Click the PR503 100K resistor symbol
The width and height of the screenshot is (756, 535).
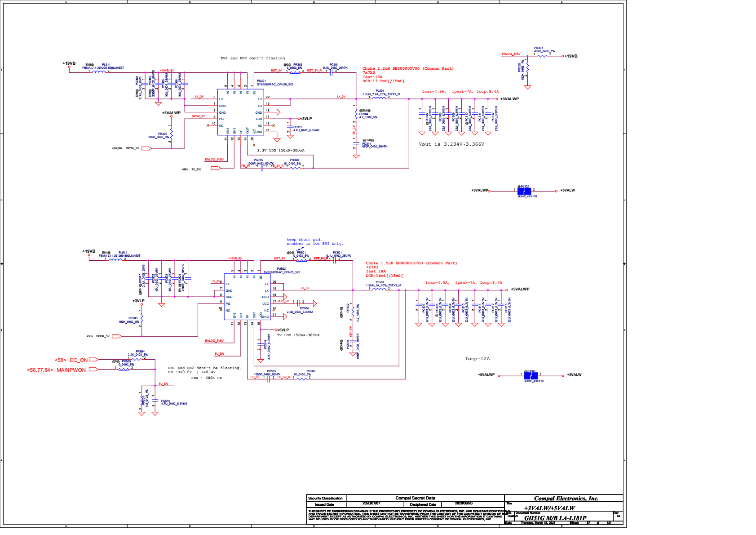141,318
